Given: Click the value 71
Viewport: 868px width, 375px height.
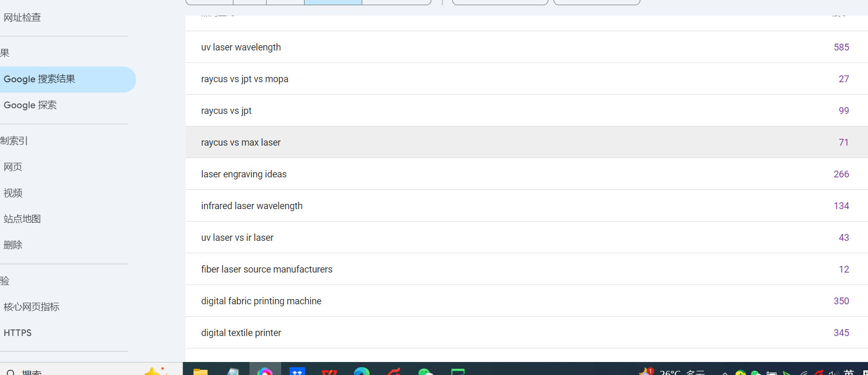Looking at the screenshot, I should (844, 143).
